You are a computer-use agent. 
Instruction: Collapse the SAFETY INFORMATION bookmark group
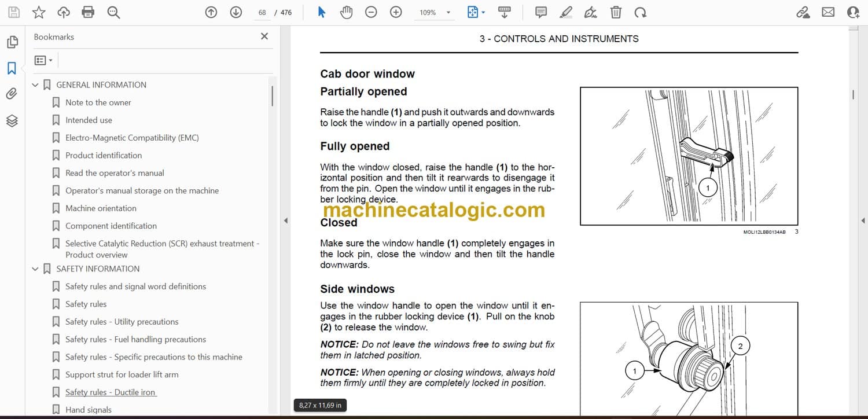point(35,269)
